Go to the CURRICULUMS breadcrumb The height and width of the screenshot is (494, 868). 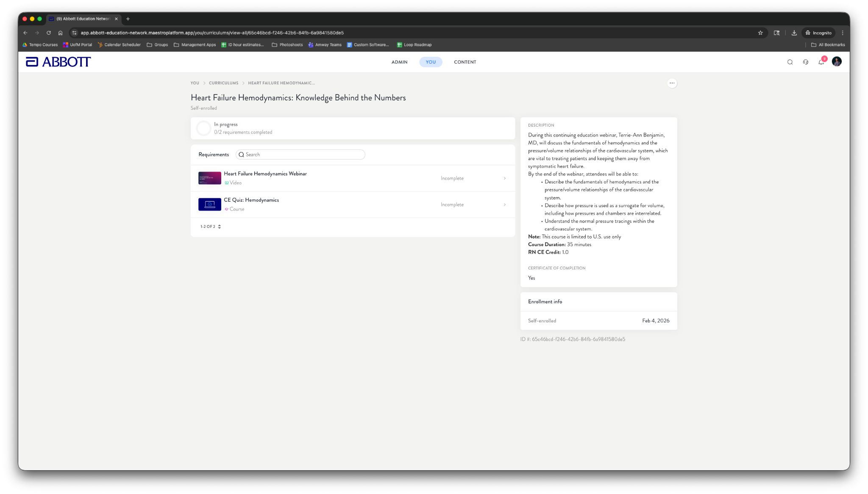(223, 83)
